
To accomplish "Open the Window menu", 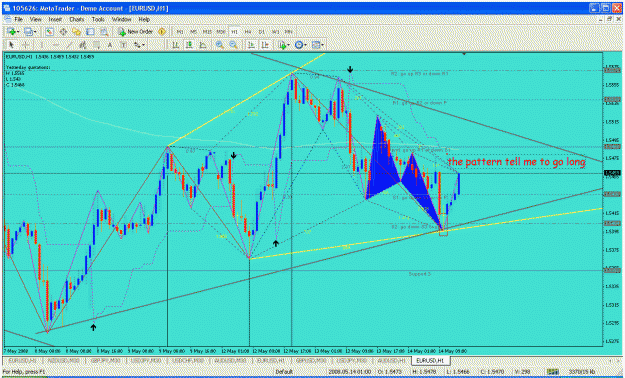I will [x=121, y=19].
